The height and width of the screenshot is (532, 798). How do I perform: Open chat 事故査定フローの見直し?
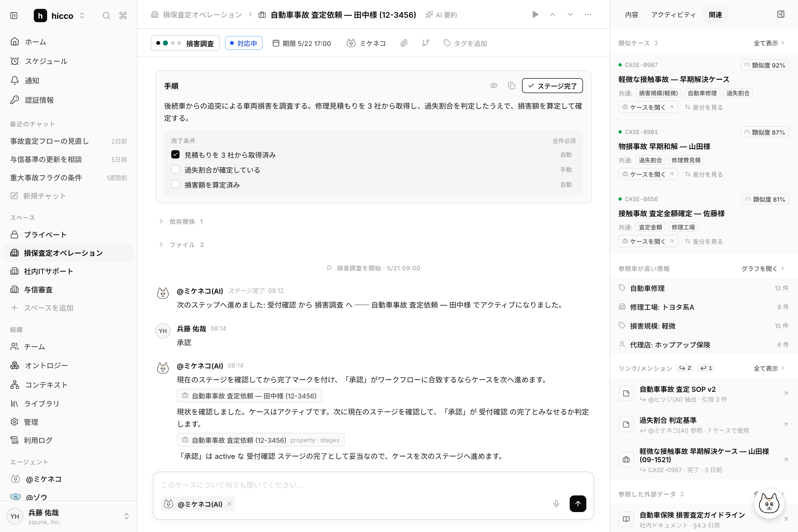tap(68, 141)
